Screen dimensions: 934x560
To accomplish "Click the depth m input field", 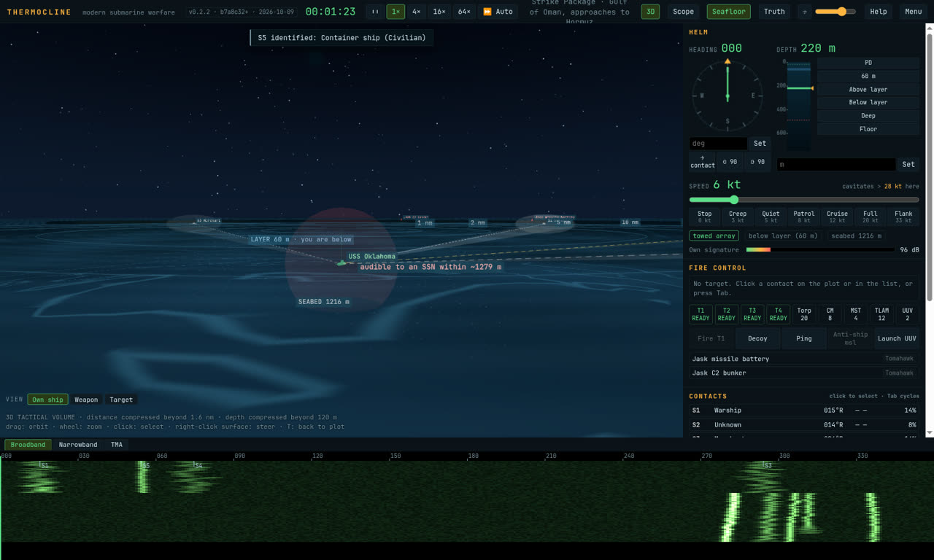I will click(x=835, y=165).
